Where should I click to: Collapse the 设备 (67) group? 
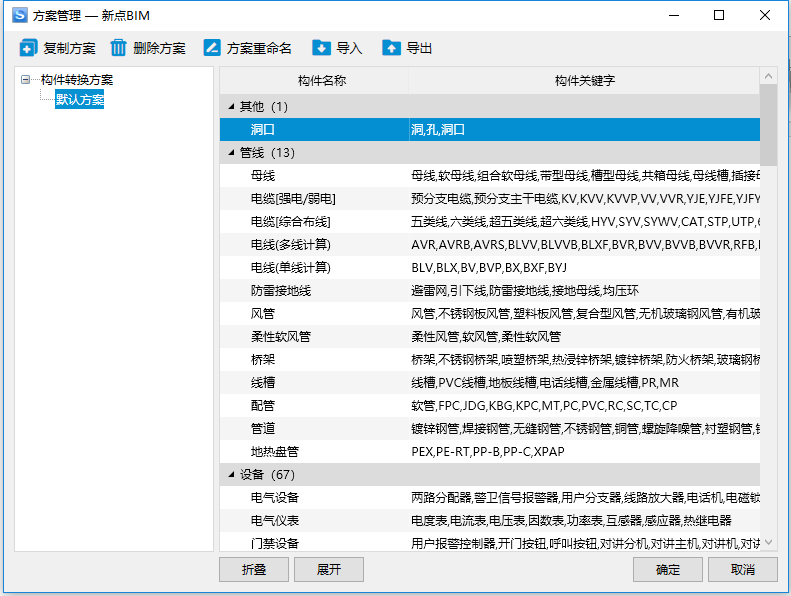232,474
